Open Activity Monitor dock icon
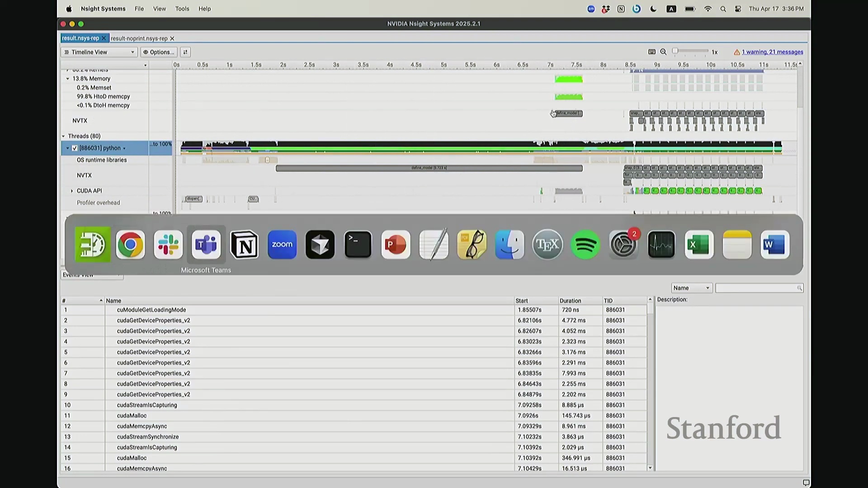 tap(661, 245)
